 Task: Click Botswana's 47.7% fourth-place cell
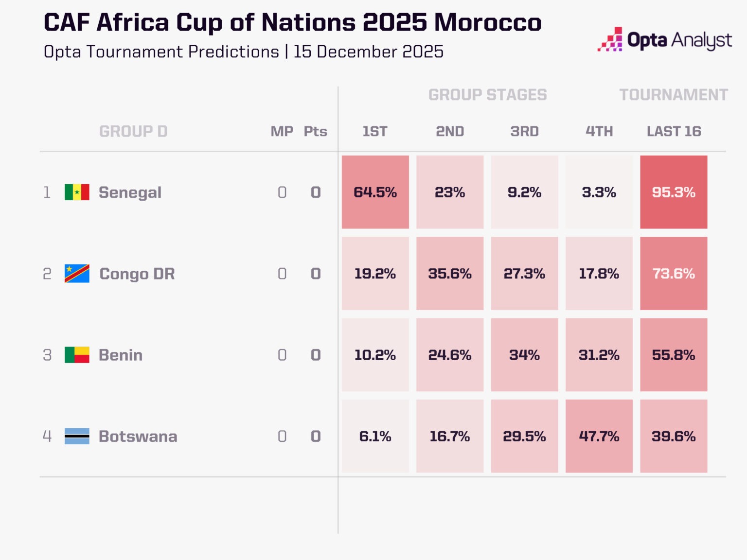click(x=599, y=436)
